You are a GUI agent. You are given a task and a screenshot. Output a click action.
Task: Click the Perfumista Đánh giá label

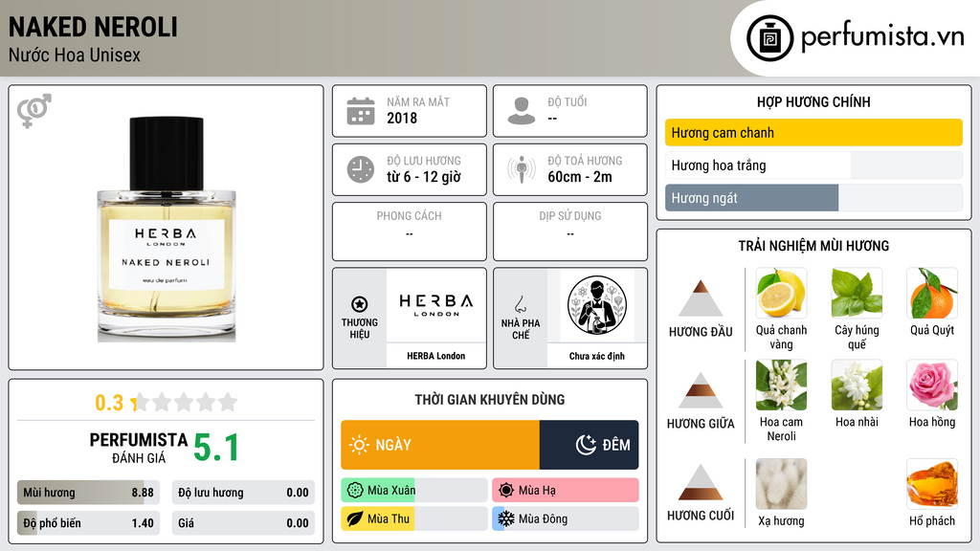(x=139, y=448)
